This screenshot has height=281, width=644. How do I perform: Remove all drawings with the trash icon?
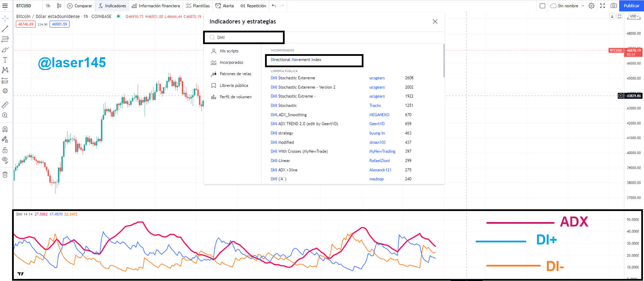5,174
